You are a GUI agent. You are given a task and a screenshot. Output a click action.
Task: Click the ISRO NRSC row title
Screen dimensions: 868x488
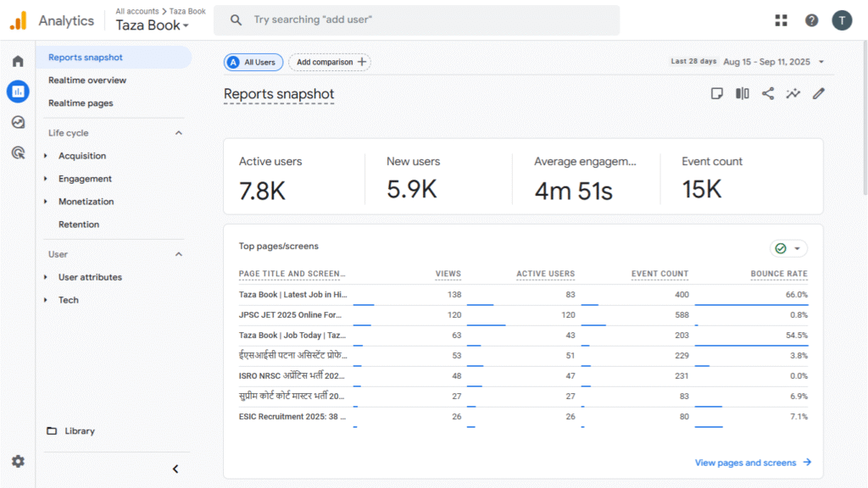click(x=292, y=375)
